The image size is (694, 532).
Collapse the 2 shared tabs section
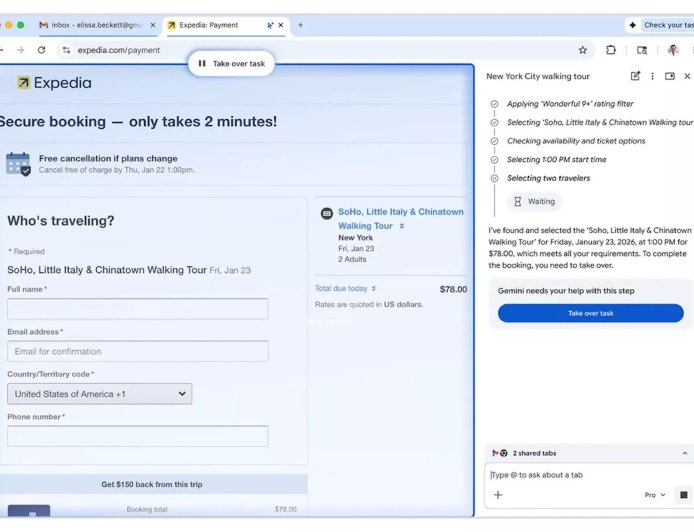pyautogui.click(x=685, y=453)
